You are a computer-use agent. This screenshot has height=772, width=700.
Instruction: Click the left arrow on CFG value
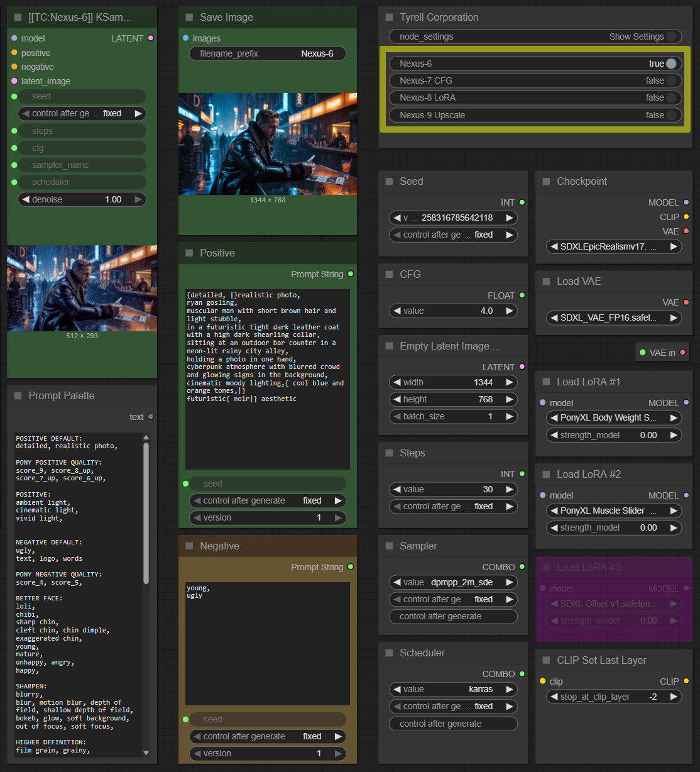396,311
